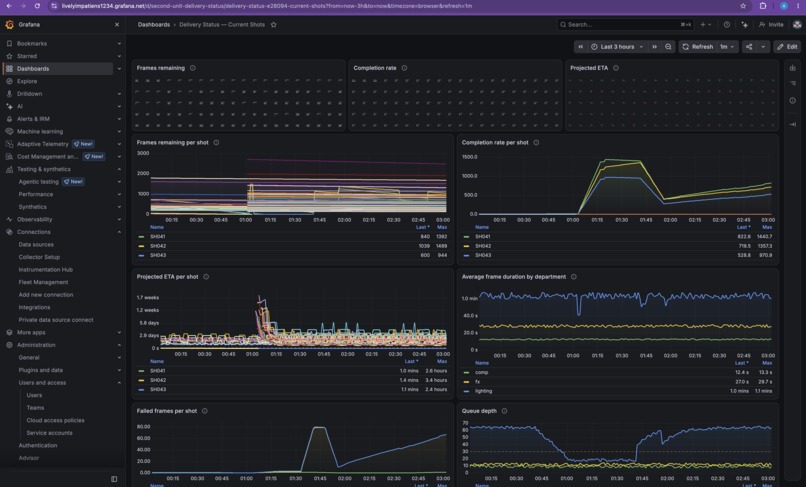This screenshot has height=487, width=806.
Task: Shift time range forward
Action: (654, 46)
